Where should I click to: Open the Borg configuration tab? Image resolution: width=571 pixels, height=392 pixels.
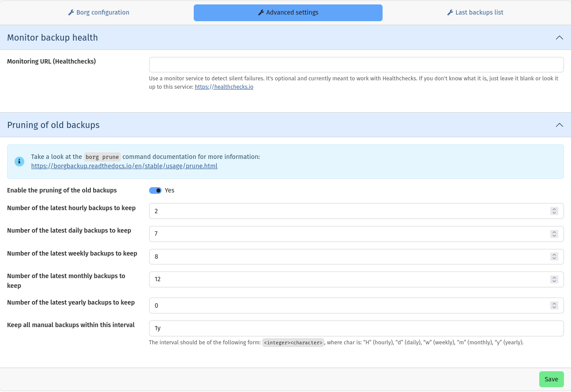click(99, 12)
